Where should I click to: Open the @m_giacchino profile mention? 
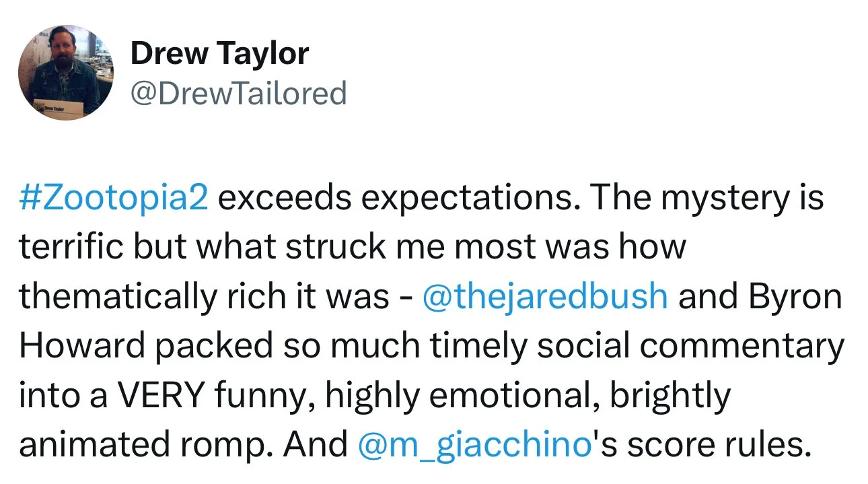474,444
